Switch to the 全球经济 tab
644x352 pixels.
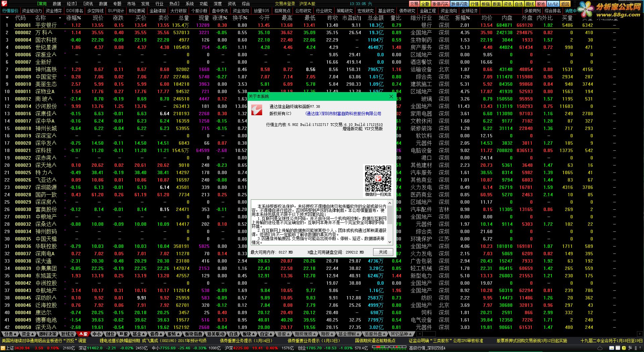coord(469,11)
